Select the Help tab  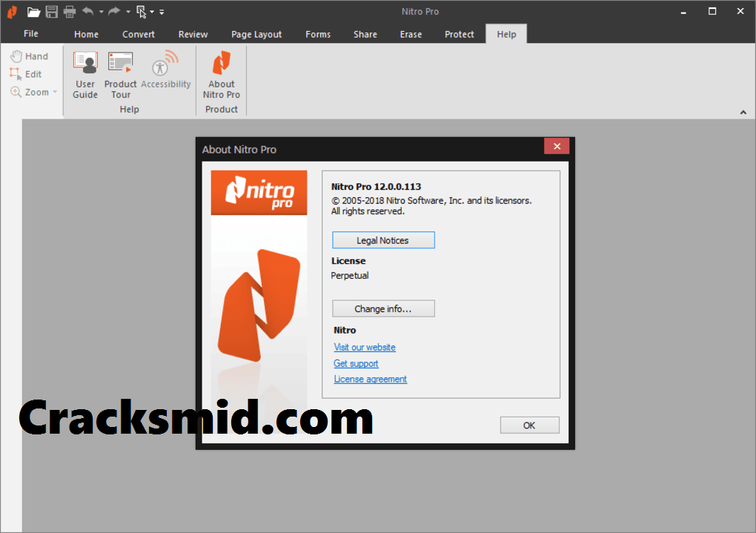coord(506,34)
